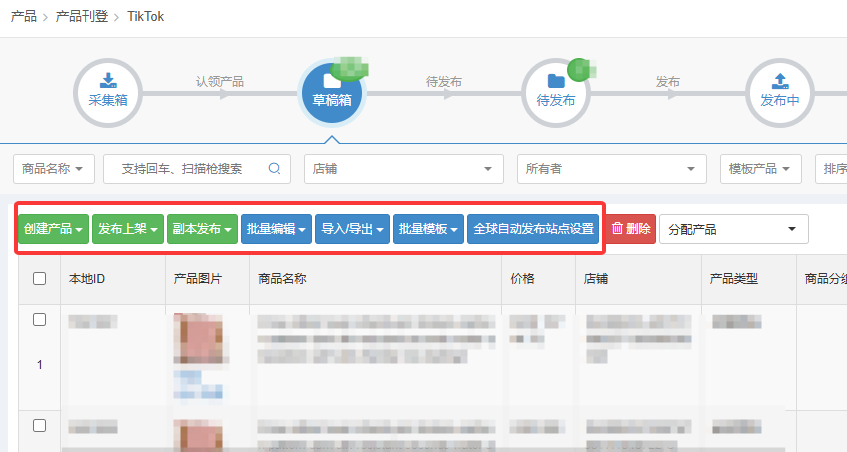Open the 批量编辑 bulk edit menu
The width and height of the screenshot is (847, 452).
pos(277,229)
